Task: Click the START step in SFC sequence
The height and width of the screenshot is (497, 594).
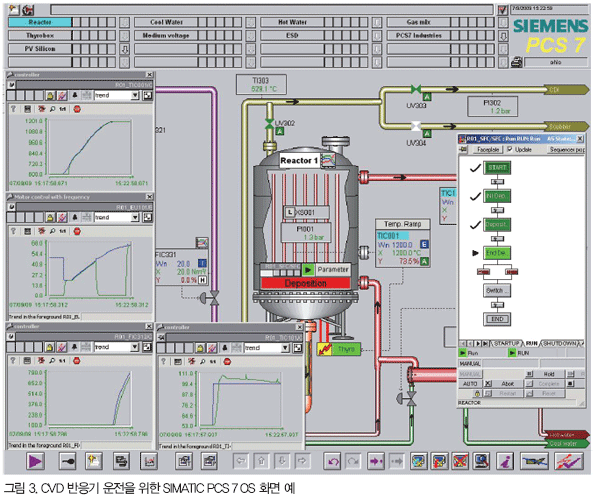Action: 497,168
